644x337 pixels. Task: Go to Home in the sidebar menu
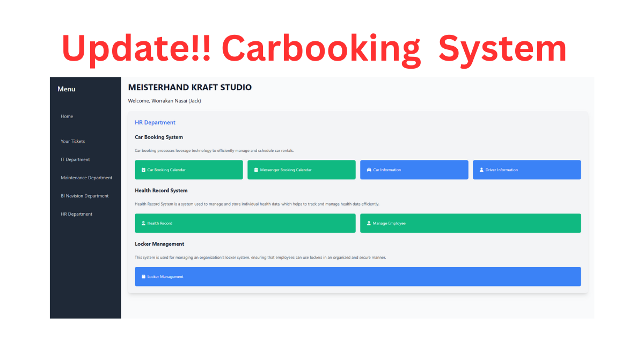click(67, 116)
